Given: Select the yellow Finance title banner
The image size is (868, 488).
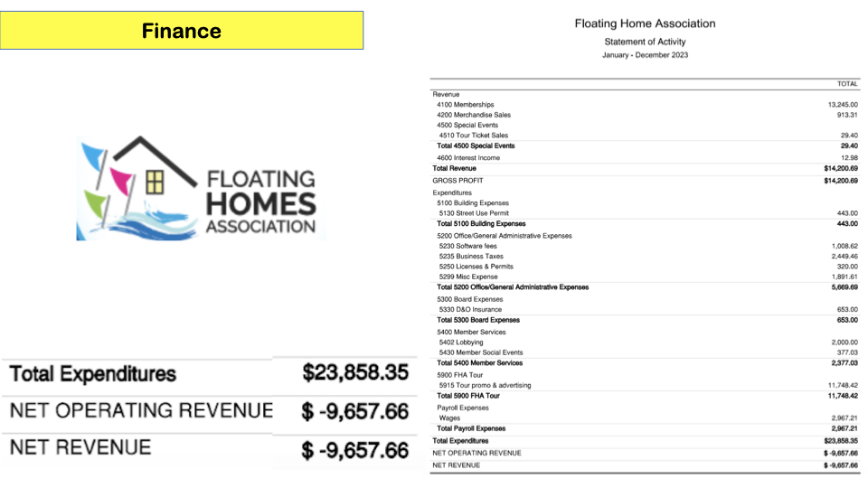Looking at the screenshot, I should click(x=182, y=31).
